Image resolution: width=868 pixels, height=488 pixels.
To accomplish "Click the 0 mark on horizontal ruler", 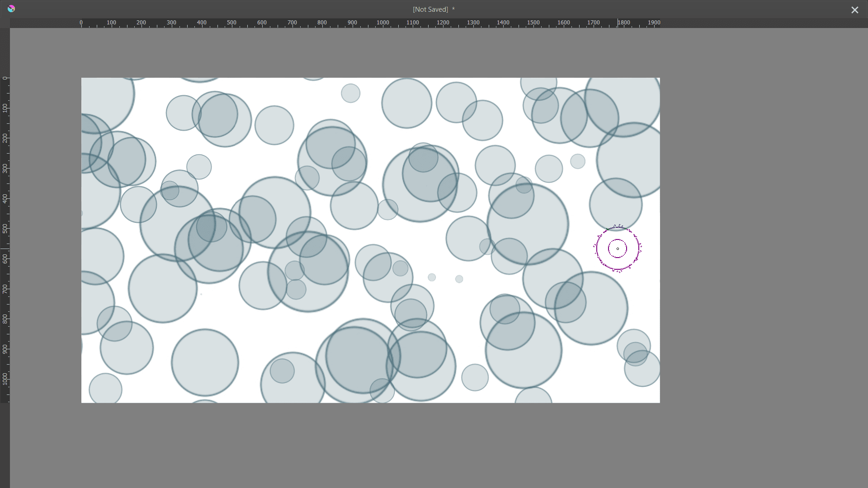I will coord(81,23).
